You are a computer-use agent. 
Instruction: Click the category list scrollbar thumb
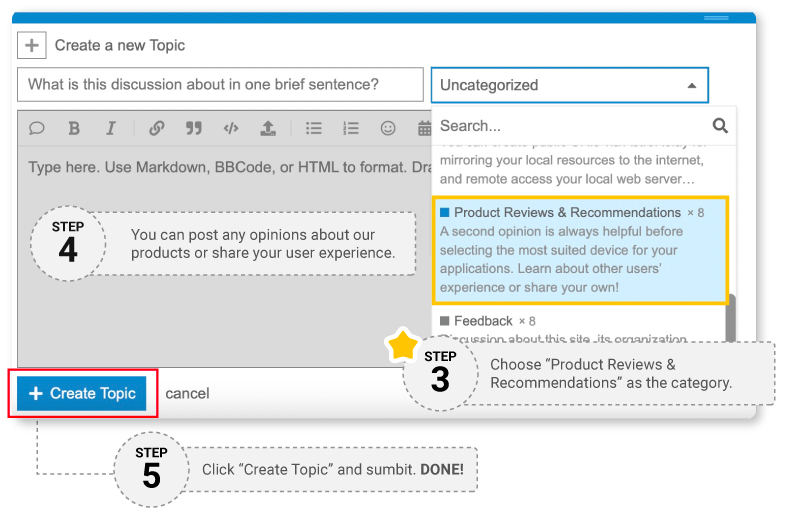click(731, 317)
